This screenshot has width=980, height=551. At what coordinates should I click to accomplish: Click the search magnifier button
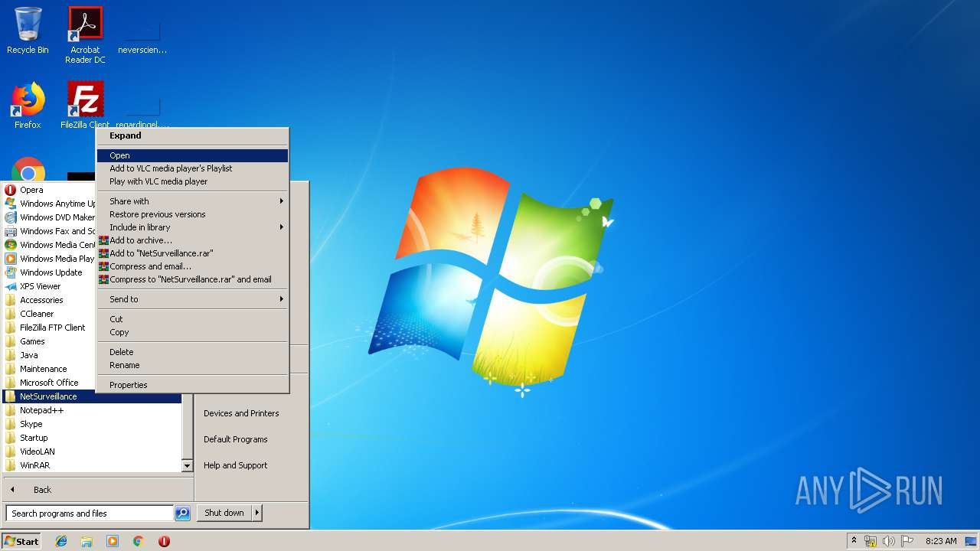(x=182, y=514)
